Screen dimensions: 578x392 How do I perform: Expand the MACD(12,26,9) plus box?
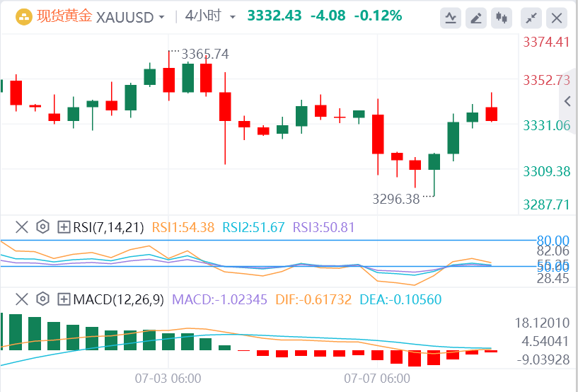point(64,299)
